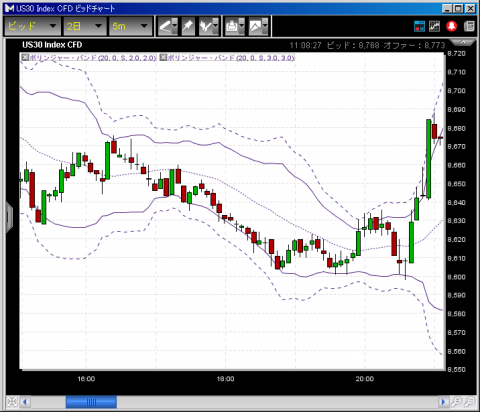Open the ビッド price type dropdown

[32, 26]
